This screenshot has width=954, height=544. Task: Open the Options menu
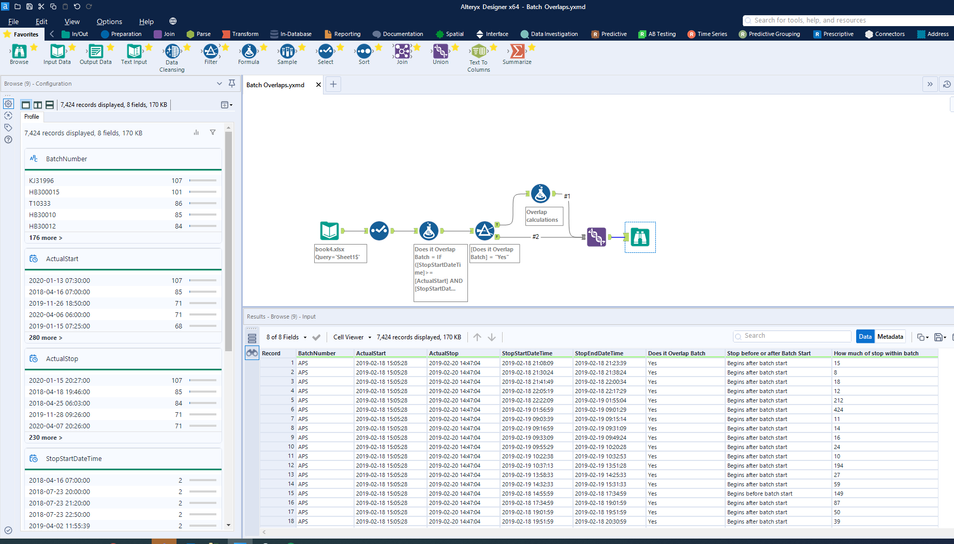click(x=109, y=21)
